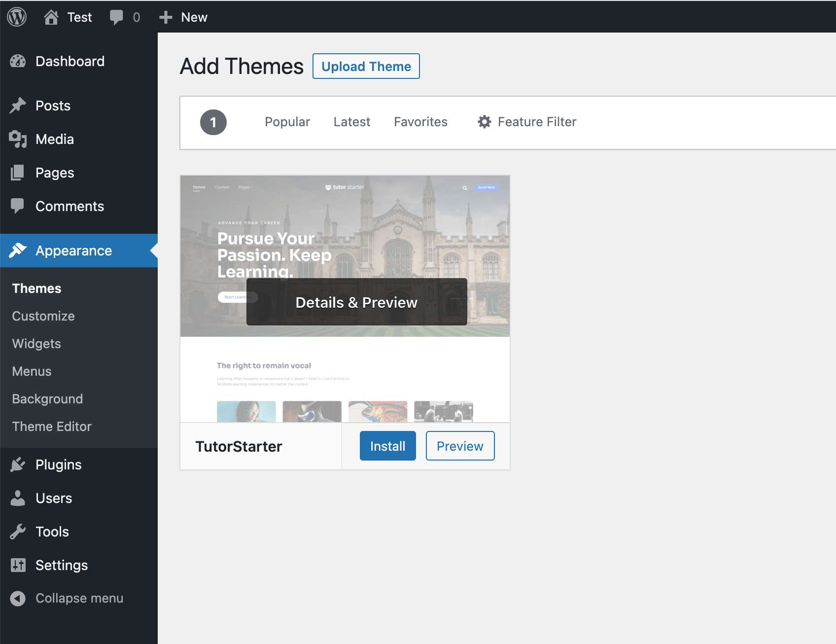Switch to the Latest themes tab

pyautogui.click(x=352, y=122)
